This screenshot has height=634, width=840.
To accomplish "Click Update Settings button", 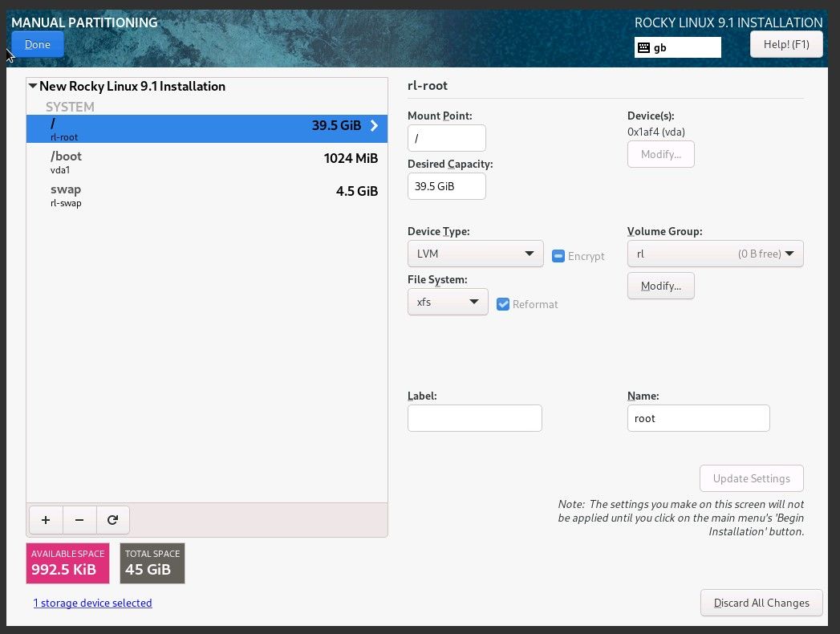I will [751, 478].
